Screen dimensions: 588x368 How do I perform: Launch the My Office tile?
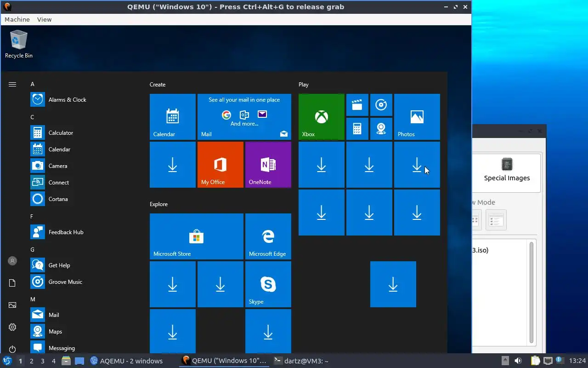click(220, 165)
